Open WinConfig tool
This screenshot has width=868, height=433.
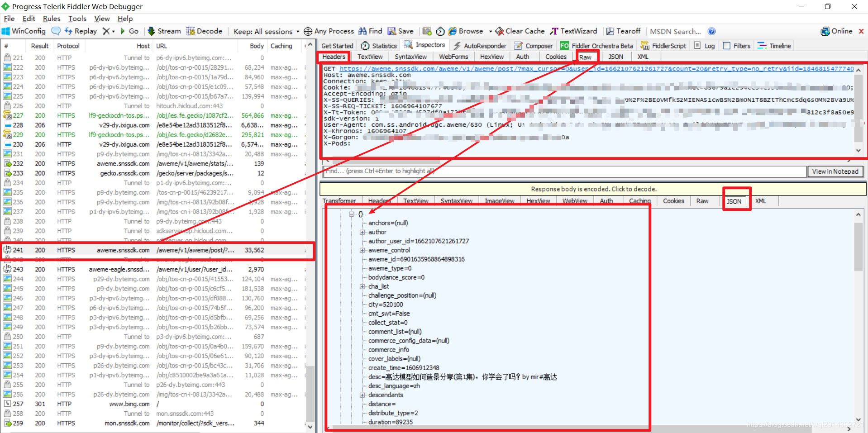click(24, 31)
